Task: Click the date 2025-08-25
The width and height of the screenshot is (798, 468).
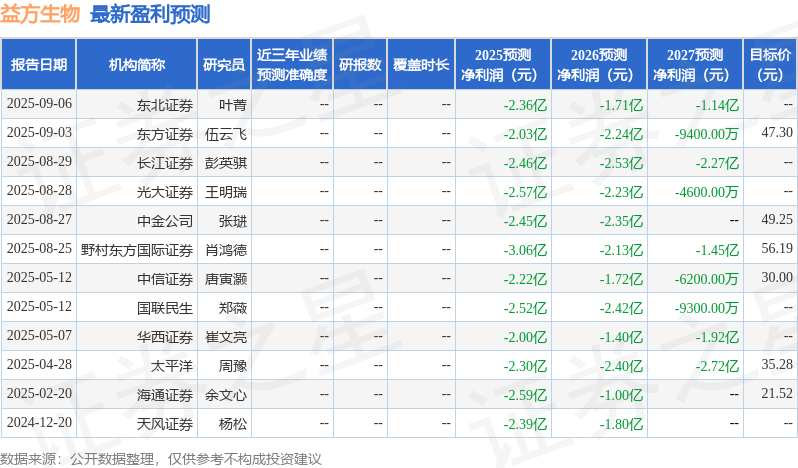Action: click(x=39, y=249)
